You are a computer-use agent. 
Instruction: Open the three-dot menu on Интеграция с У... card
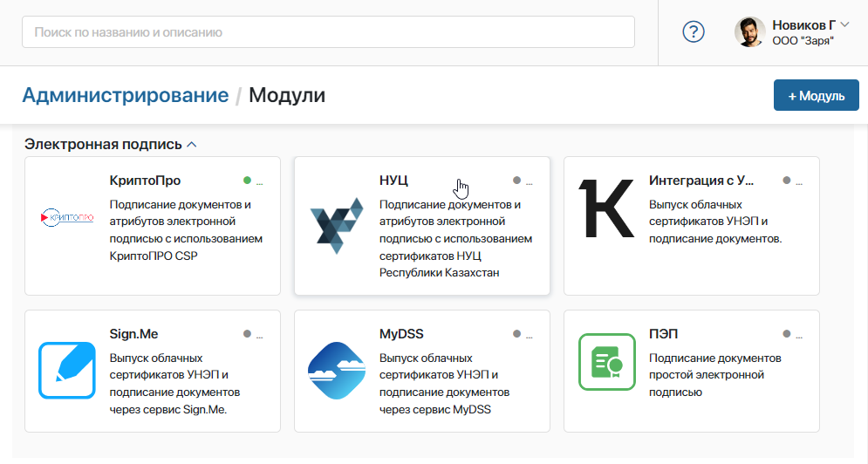tap(799, 182)
